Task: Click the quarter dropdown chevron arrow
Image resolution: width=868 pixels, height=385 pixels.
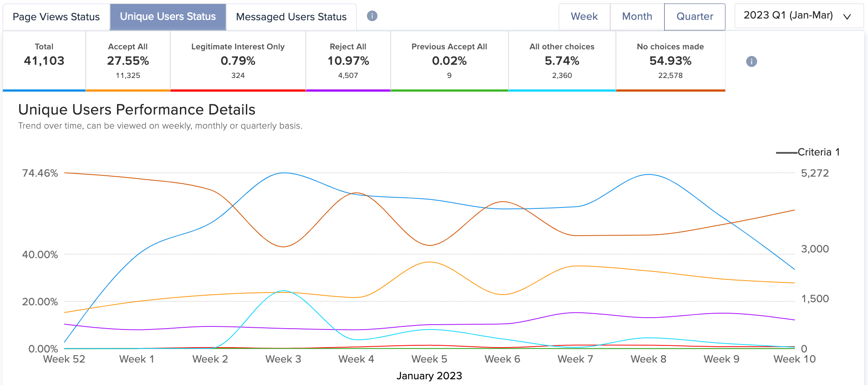Action: [847, 17]
